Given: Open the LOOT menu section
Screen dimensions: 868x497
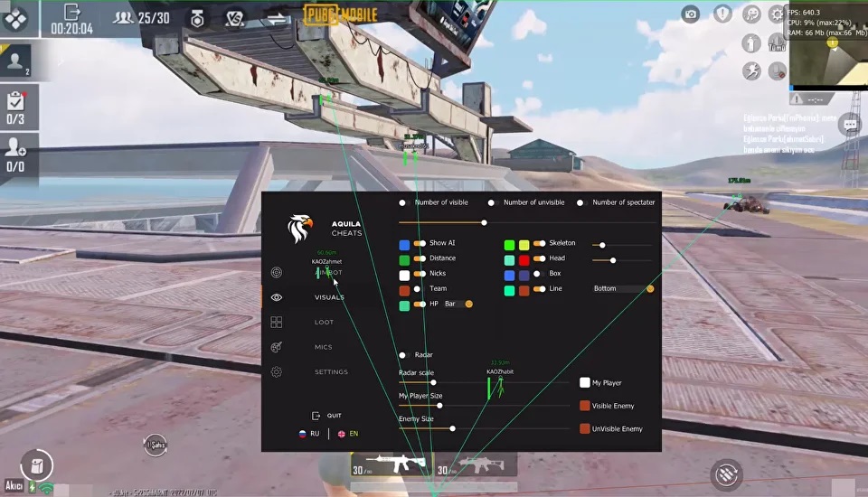Looking at the screenshot, I should [x=324, y=322].
